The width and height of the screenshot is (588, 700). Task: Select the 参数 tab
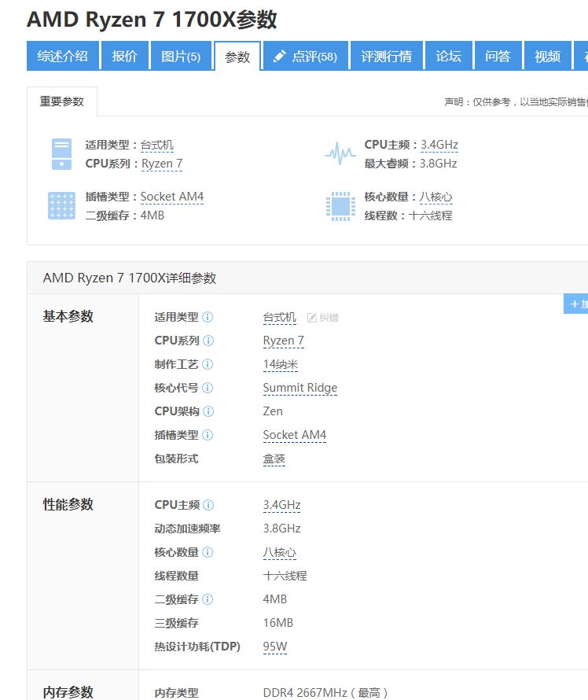pyautogui.click(x=237, y=57)
